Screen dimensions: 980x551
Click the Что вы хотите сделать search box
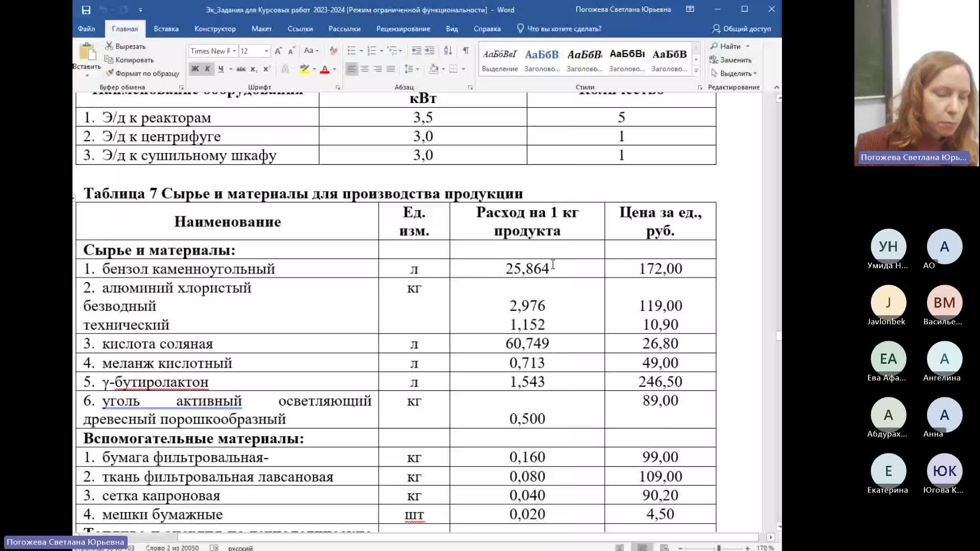559,29
